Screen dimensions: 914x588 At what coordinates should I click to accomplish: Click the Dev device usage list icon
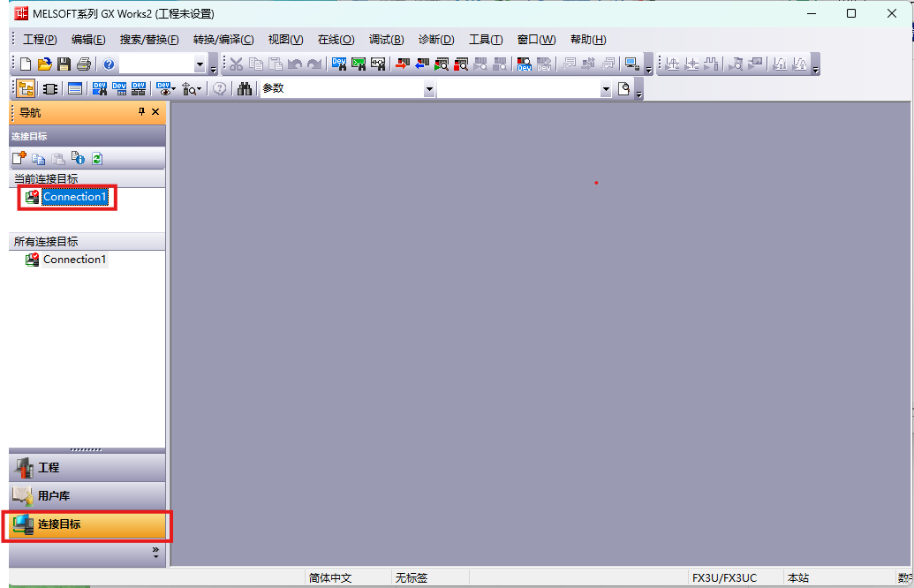point(138,88)
